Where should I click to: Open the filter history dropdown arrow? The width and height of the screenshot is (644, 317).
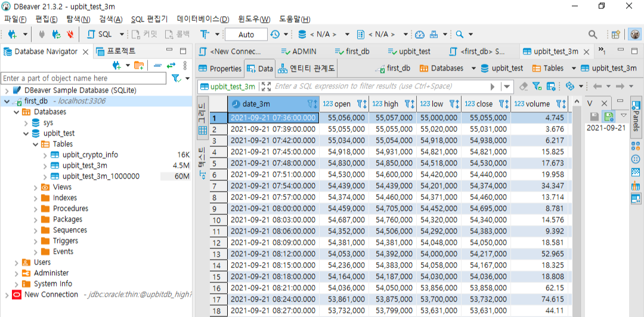click(x=507, y=87)
